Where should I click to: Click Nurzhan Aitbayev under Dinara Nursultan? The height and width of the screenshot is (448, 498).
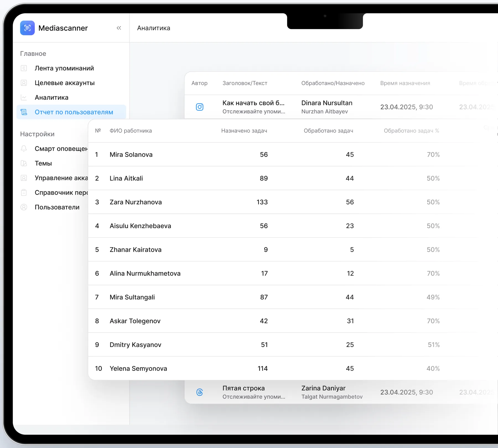tap(325, 112)
